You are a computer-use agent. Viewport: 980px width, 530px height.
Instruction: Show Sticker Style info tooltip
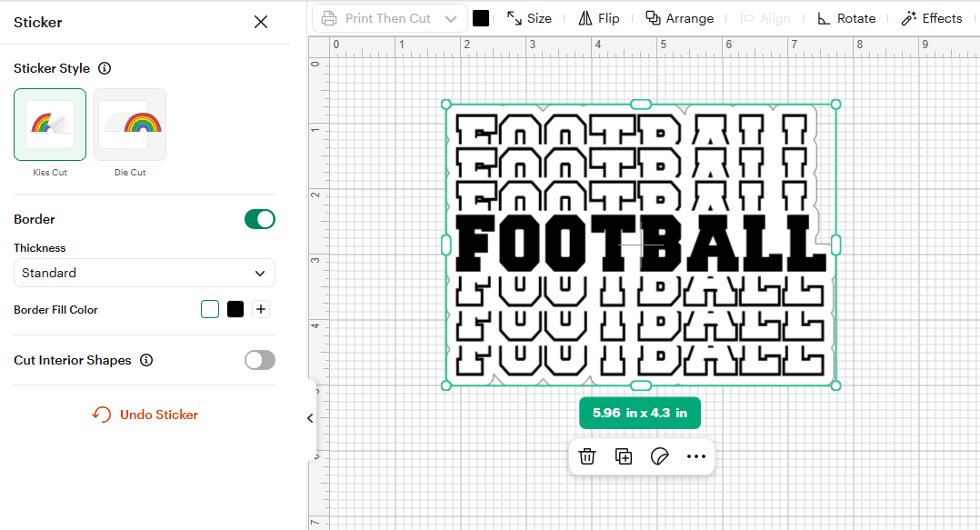105,68
